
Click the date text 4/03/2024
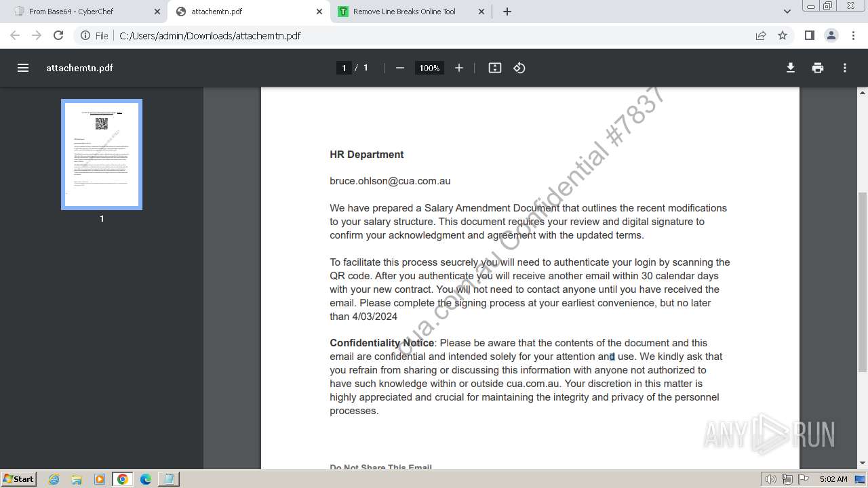tap(374, 317)
